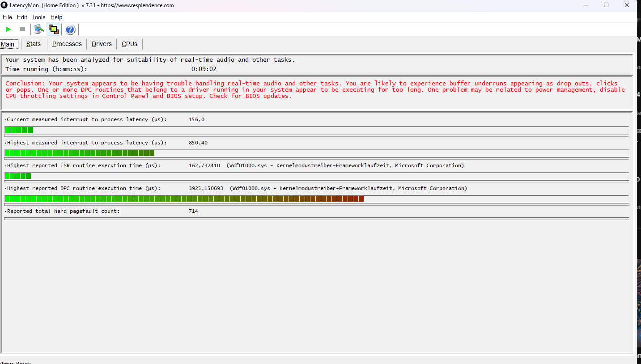Close the LatencyMon window
The image size is (641, 364).
pos(627,5)
